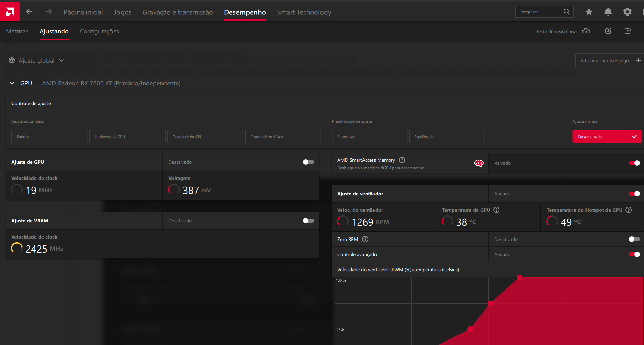
Task: Disable AMD SmartAccess Memory switch
Action: coord(634,163)
